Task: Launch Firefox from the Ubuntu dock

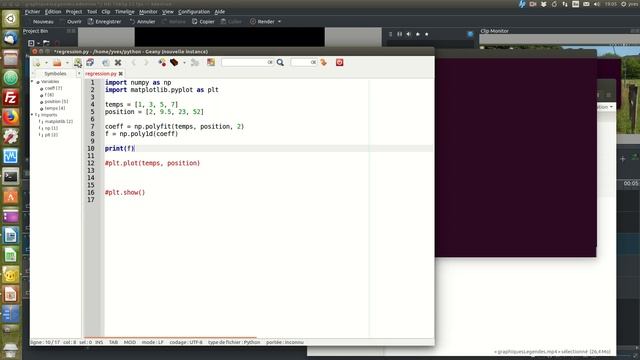Action: 11,118
